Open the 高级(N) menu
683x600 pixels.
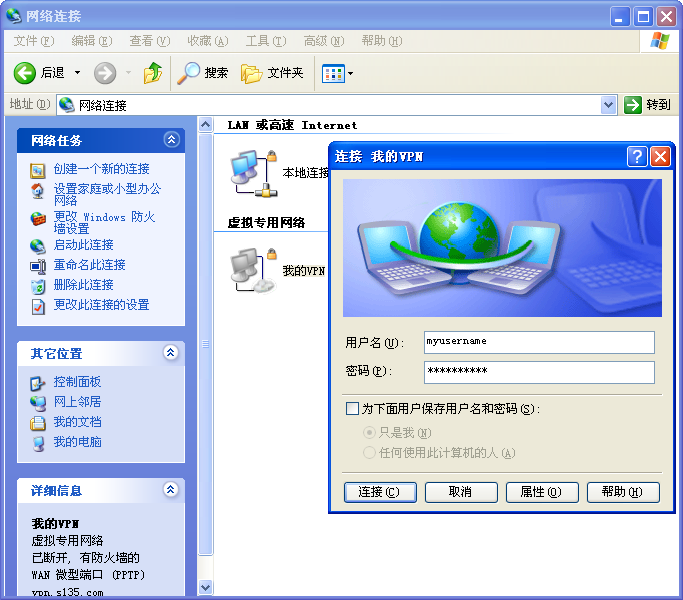coord(323,41)
